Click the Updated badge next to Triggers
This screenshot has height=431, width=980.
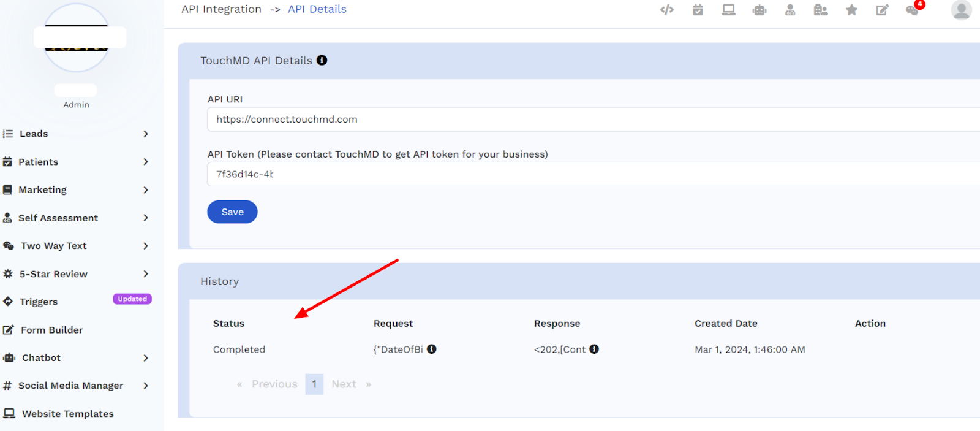[x=132, y=299]
